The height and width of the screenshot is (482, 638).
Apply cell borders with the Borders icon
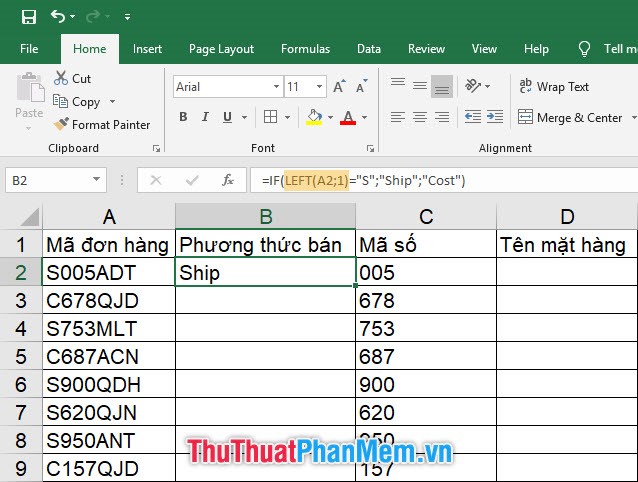270,117
